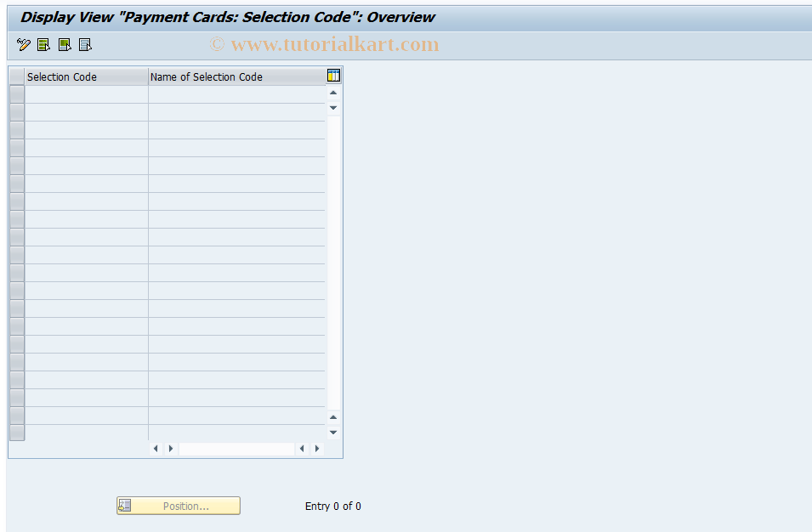Click the select-all corner cell of table

pyautogui.click(x=17, y=76)
